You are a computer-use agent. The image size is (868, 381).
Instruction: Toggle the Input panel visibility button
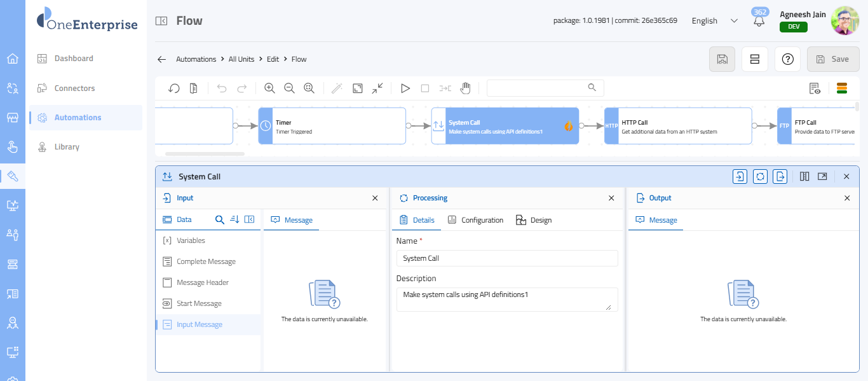point(740,177)
